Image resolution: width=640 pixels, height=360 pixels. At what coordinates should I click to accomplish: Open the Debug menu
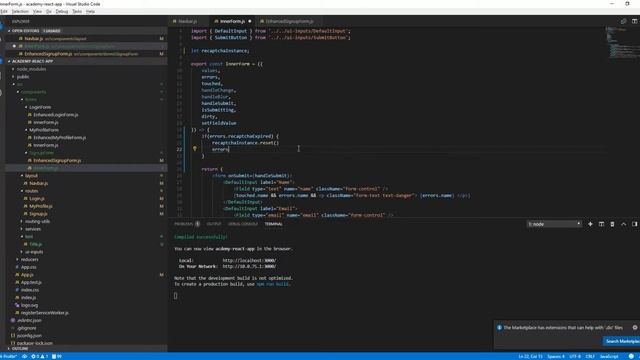click(x=62, y=11)
